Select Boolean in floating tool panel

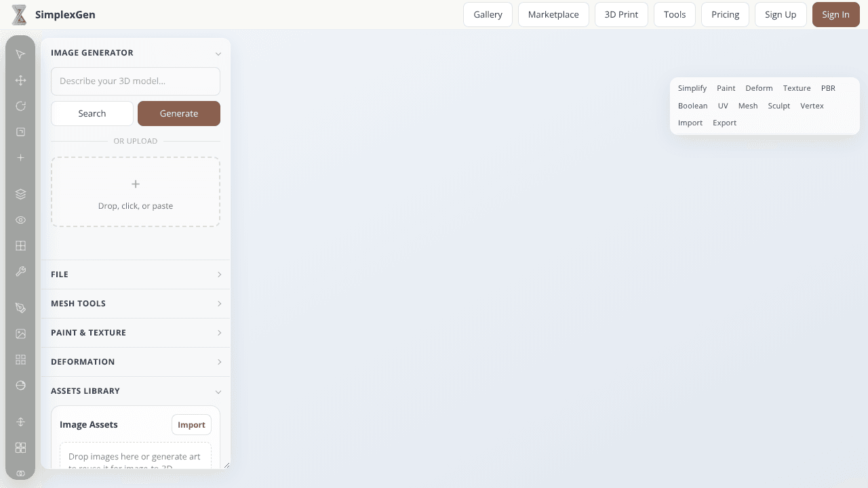pyautogui.click(x=693, y=106)
